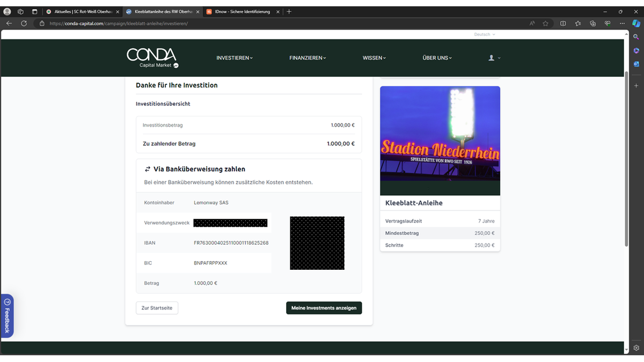Add this page to favorites

point(546,24)
